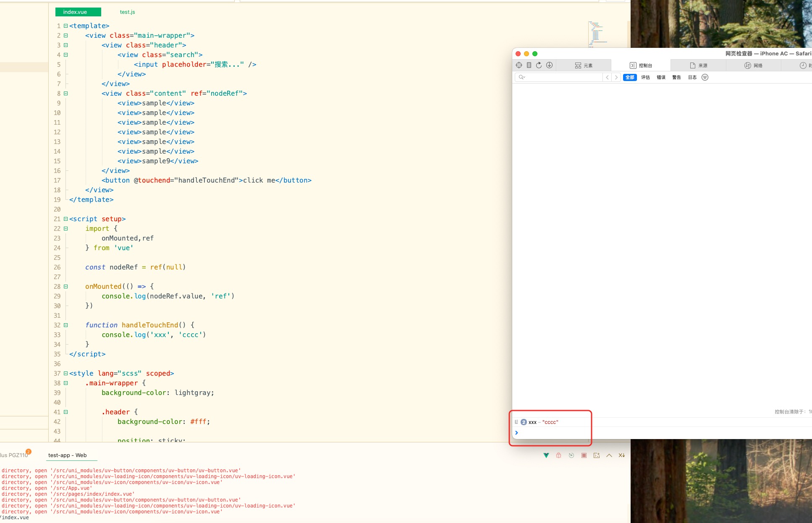Select the 日志 console filter

click(x=692, y=77)
